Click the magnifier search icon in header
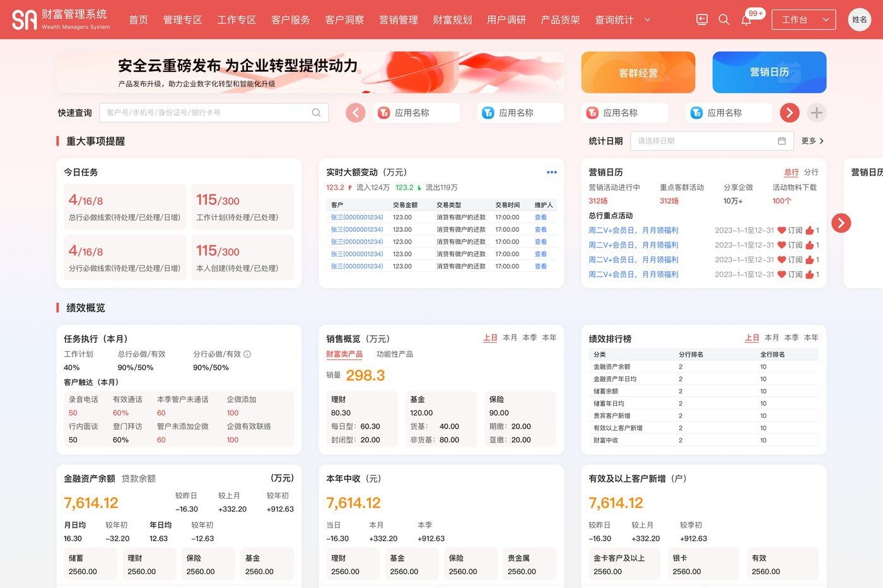883x588 pixels. (x=724, y=20)
